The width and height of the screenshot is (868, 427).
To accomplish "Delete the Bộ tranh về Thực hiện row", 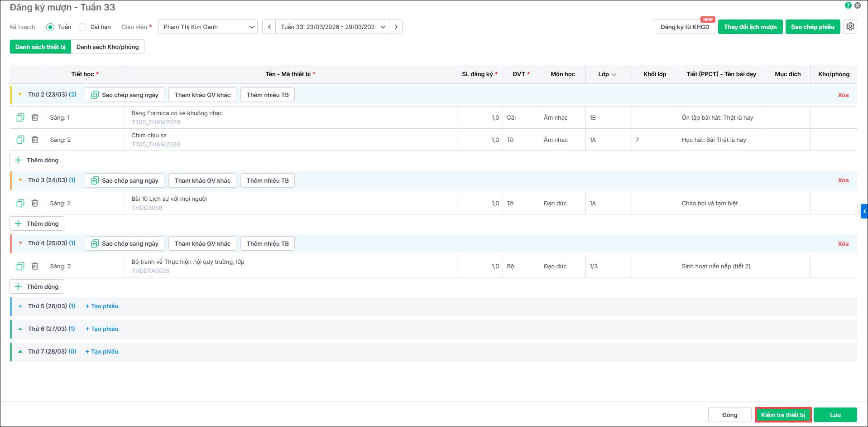I will (x=35, y=266).
